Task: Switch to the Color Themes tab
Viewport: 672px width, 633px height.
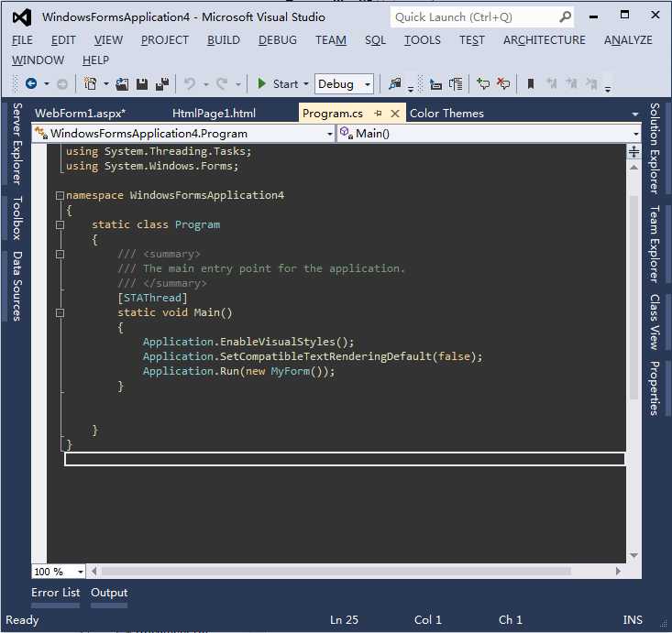Action: (x=446, y=113)
